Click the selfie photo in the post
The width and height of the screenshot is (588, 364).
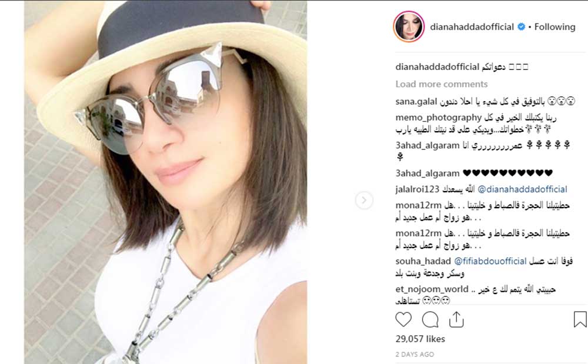(x=165, y=182)
